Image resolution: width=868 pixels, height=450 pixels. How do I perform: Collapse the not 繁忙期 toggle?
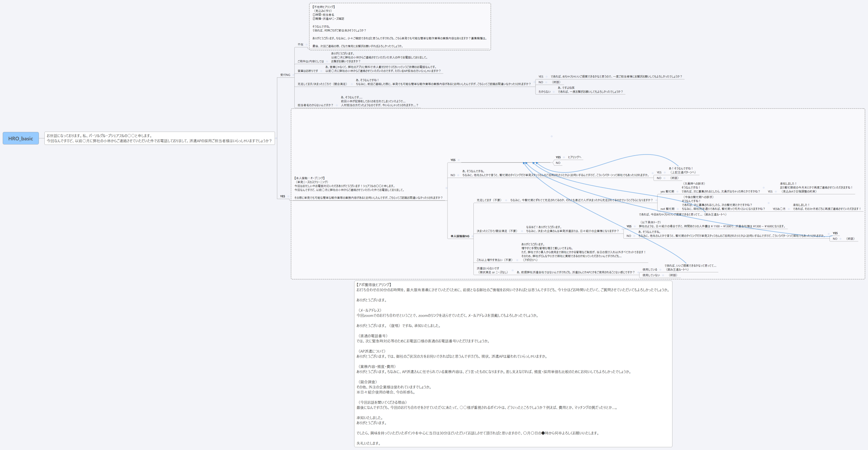click(678, 209)
